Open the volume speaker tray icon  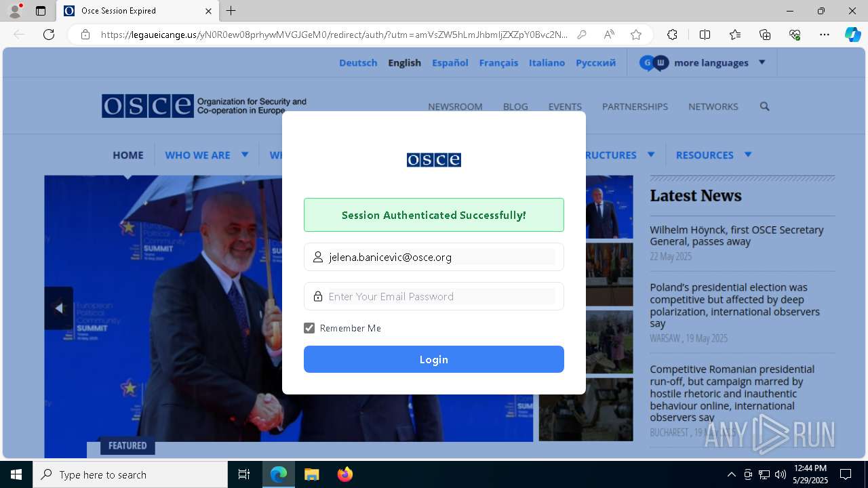pos(780,474)
